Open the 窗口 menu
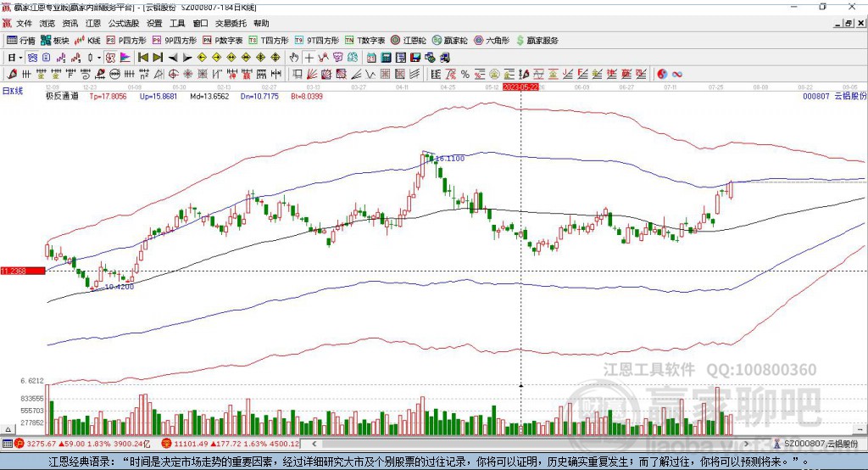 click(x=200, y=23)
